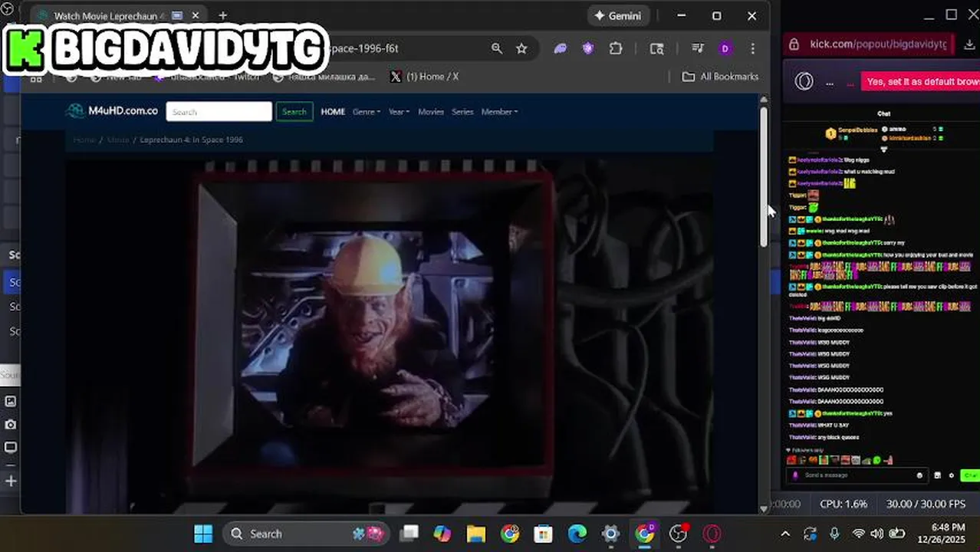Click the scrollbar down arrow in Chrome

tap(764, 508)
